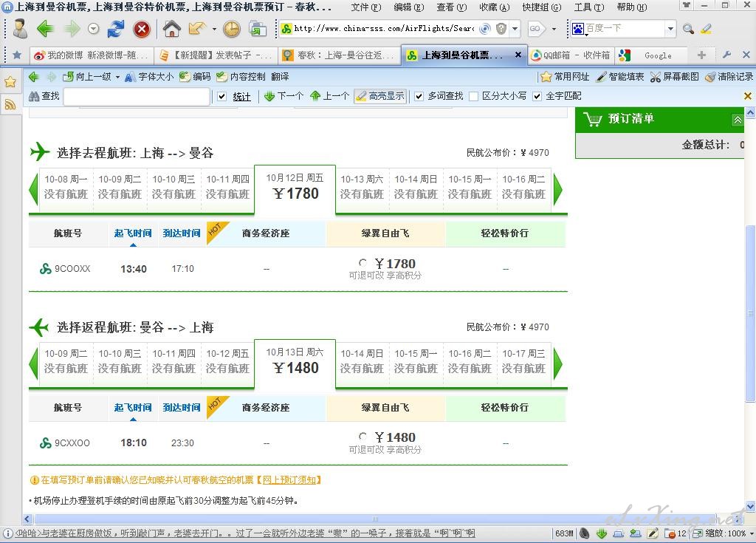Open the navigation history dropdown circle
The width and height of the screenshot is (756, 543).
coord(94,29)
